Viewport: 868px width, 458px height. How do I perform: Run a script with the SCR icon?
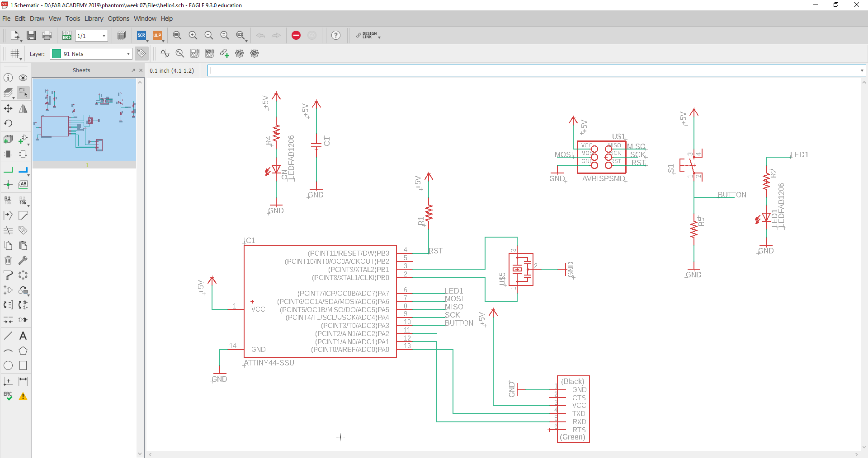point(142,35)
